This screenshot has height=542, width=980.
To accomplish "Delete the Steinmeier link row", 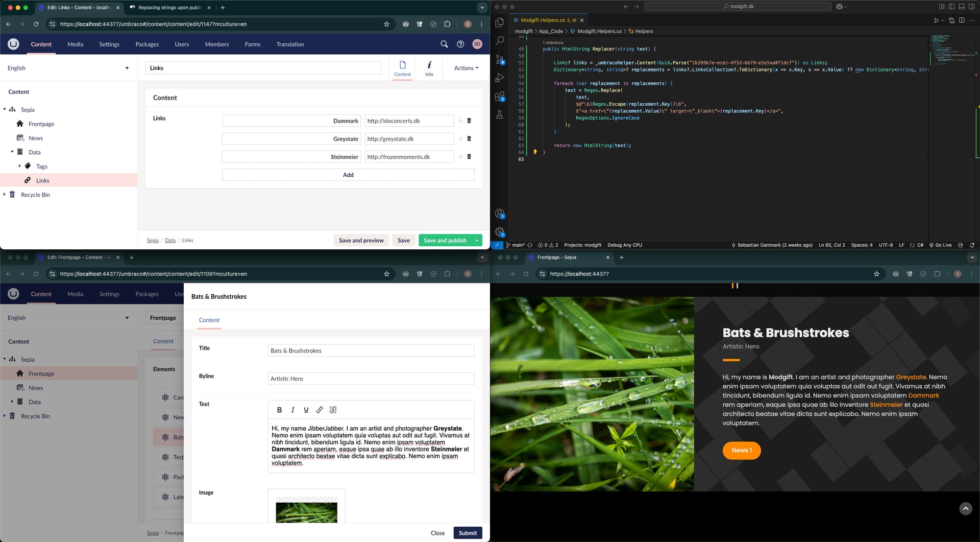I will 469,156.
